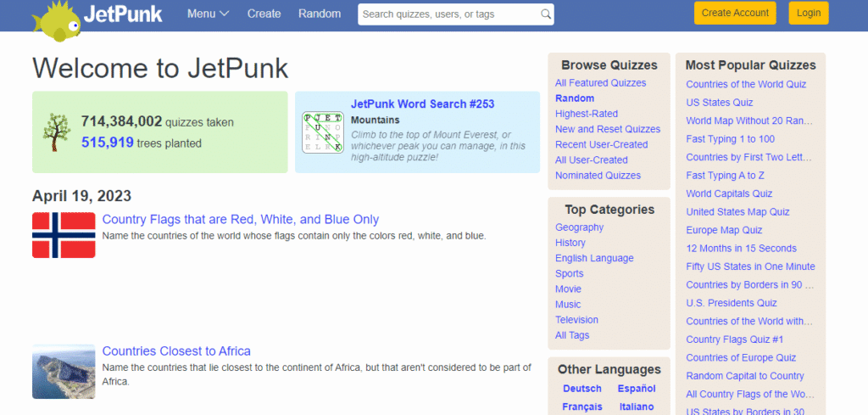Open Countries of the World Quiz
The width and height of the screenshot is (868, 415).
(x=746, y=85)
